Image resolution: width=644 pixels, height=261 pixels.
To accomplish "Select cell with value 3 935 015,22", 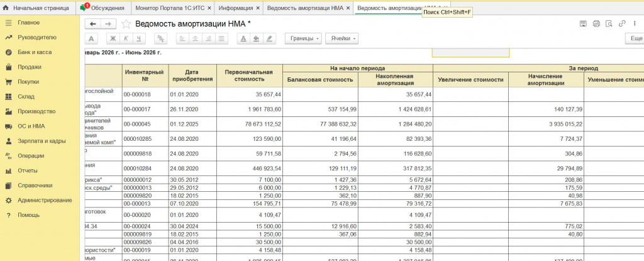I will coord(547,124).
